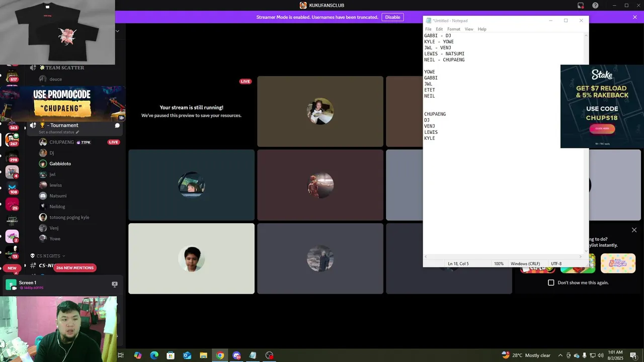Open server icon with 108 badge
The height and width of the screenshot is (362, 644).
click(12, 188)
